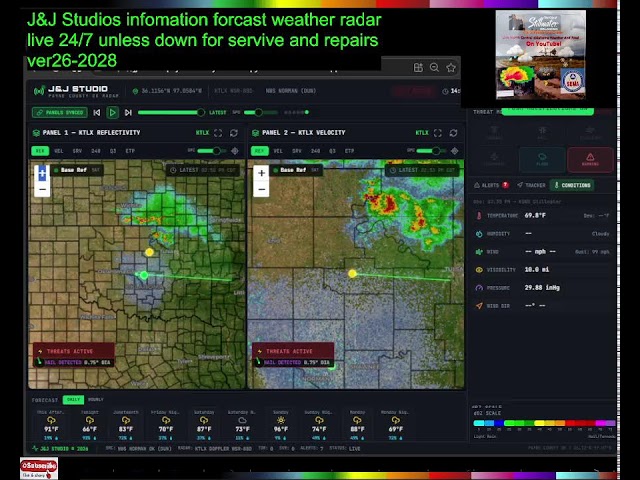640x480 pixels.
Task: Click the LATEST label on playback bar
Action: 218,112
